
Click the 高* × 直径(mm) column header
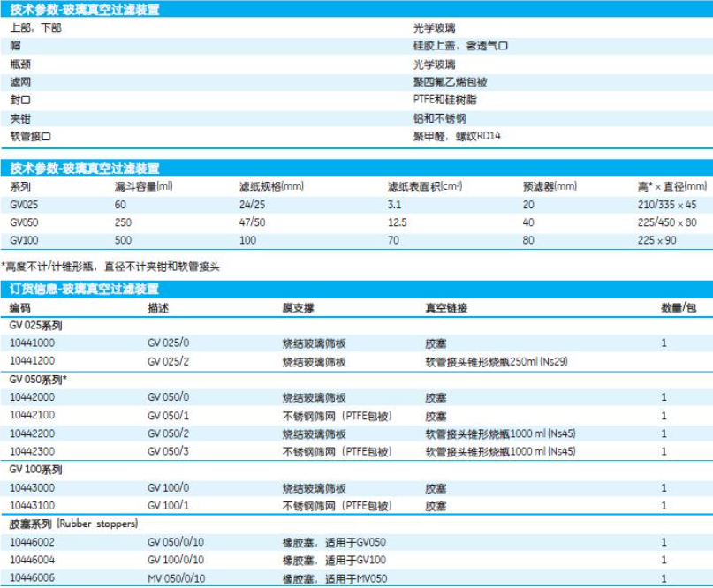coord(672,186)
